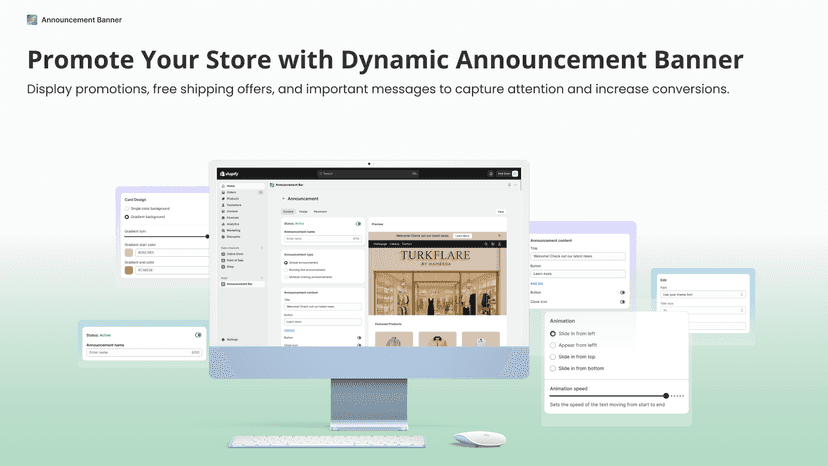
Task: Open the Title size dropdown
Action: tap(703, 310)
